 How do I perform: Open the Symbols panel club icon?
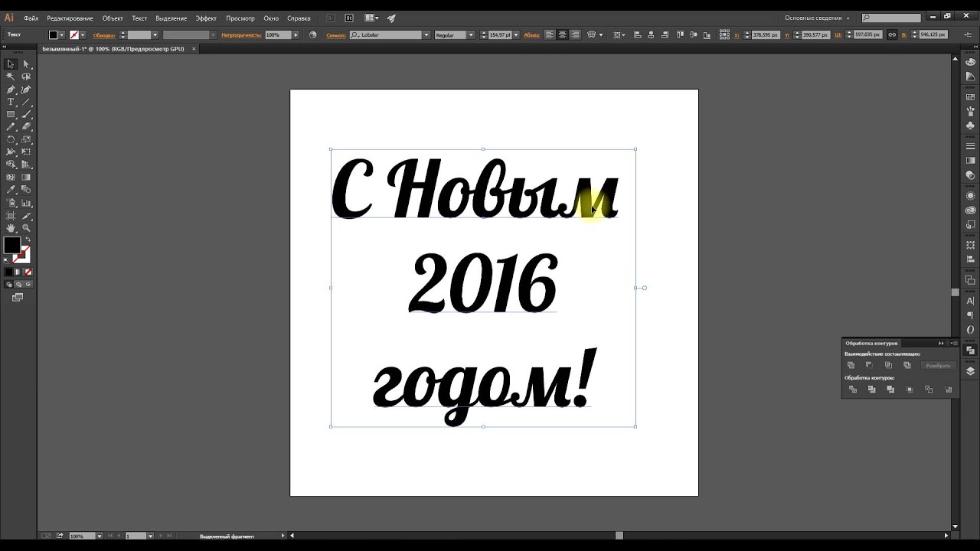coord(971,125)
